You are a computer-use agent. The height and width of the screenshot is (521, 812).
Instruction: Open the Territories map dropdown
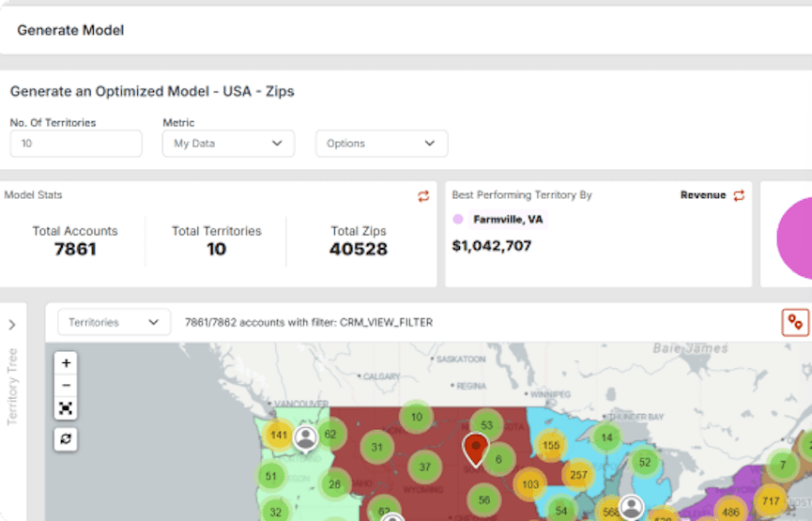click(114, 322)
